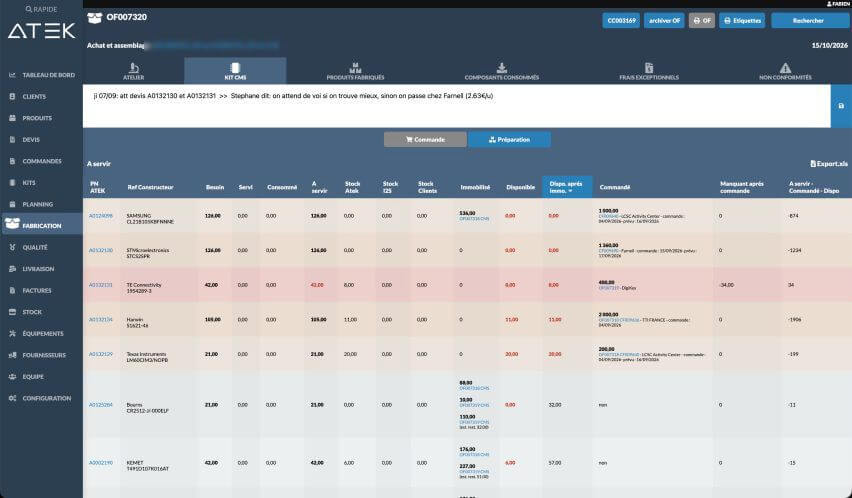The height and width of the screenshot is (498, 852).
Task: Open part link A0124096
Action: coord(101,216)
